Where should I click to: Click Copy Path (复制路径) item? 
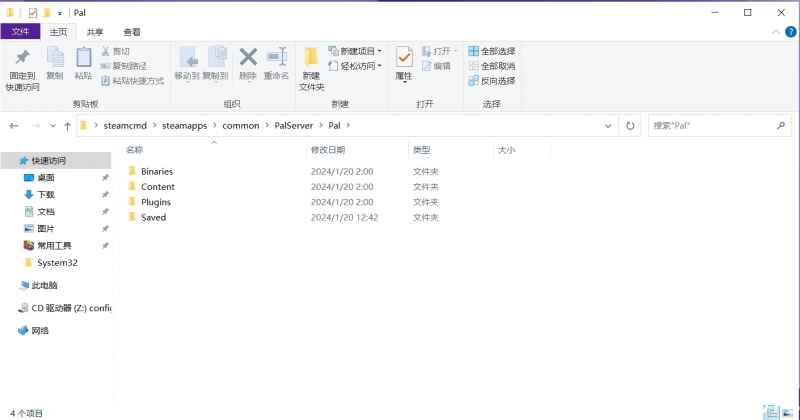click(123, 66)
